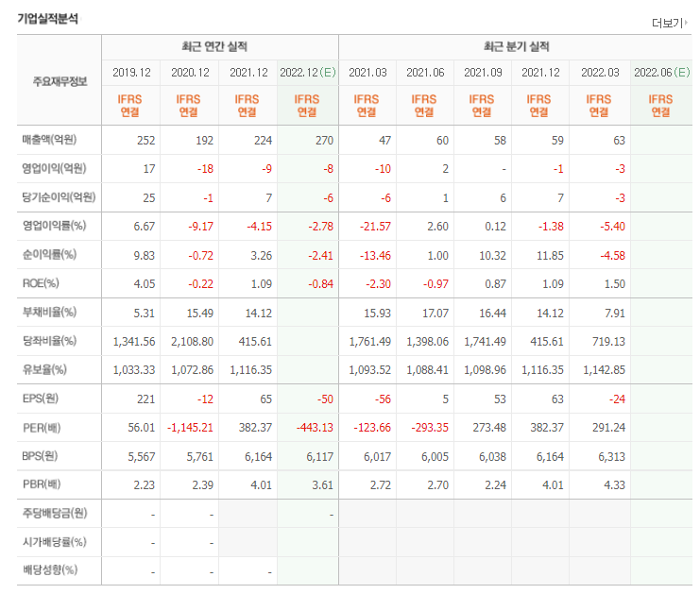
Task: Click the 매출액(억원) row label
Action: (49, 140)
